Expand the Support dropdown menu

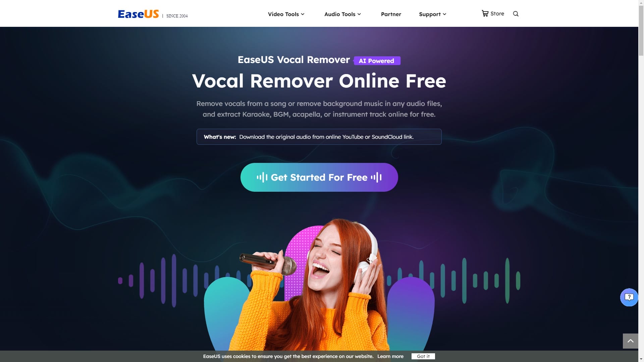coord(432,14)
